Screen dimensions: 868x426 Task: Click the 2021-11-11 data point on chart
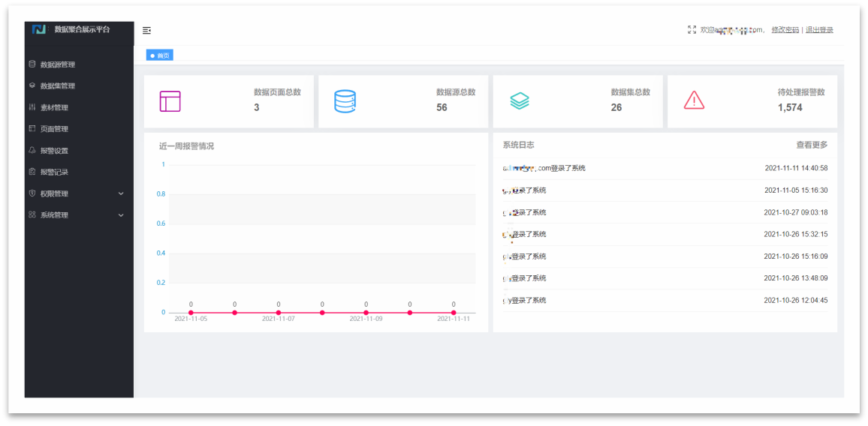coord(454,313)
